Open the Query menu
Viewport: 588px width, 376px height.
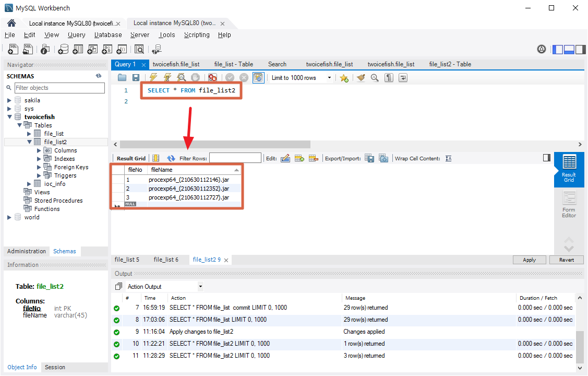[77, 35]
